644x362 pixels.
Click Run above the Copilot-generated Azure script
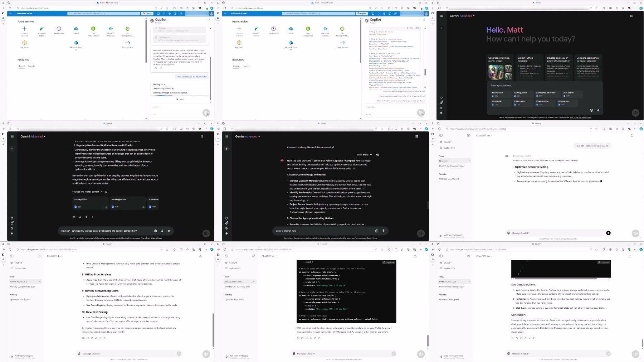coord(410,28)
